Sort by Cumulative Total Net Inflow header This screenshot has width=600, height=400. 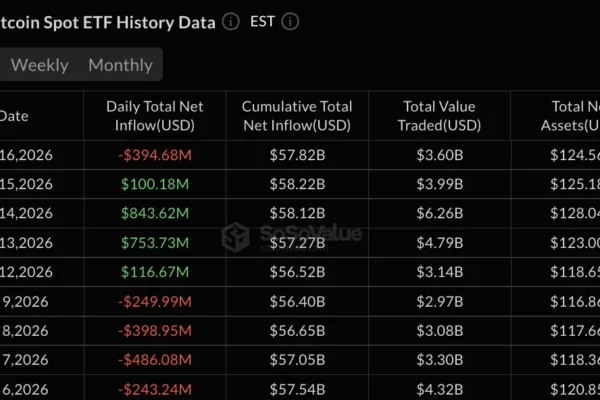pos(297,116)
